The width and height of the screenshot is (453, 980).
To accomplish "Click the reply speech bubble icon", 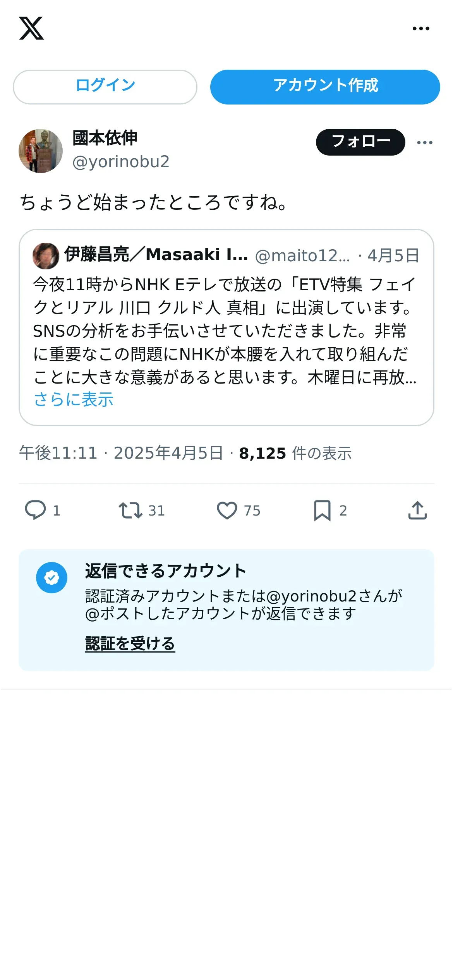I will pos(36,510).
